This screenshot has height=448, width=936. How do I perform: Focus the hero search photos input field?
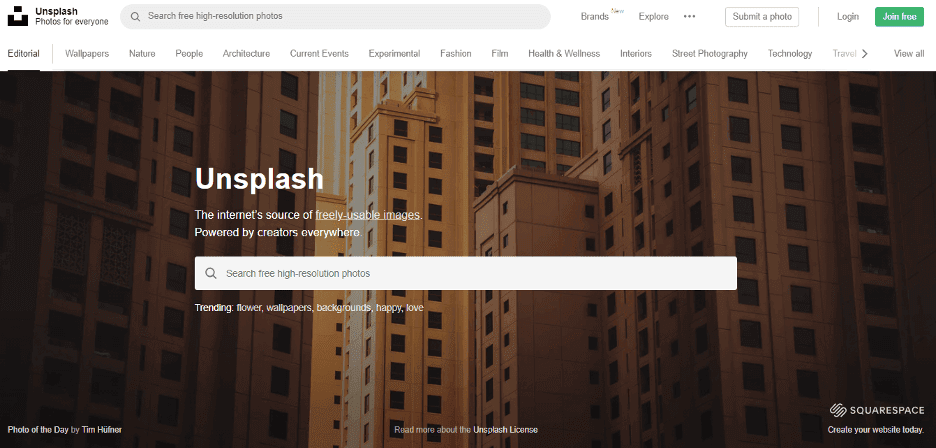coord(466,274)
